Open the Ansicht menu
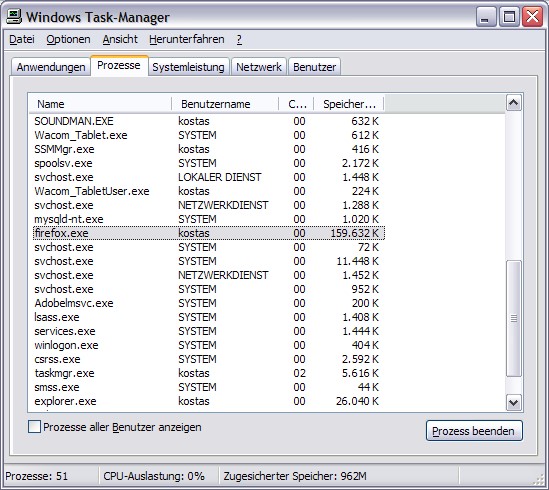The height and width of the screenshot is (490, 549). click(x=120, y=39)
